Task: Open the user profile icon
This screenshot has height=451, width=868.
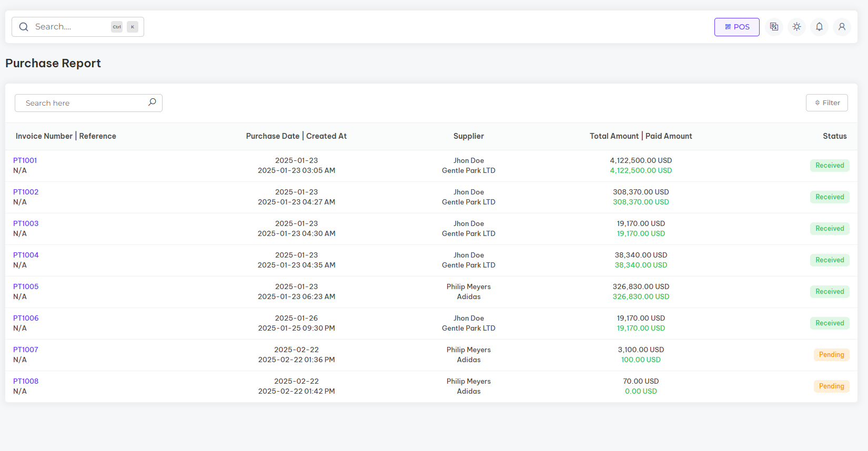Action: [x=842, y=27]
